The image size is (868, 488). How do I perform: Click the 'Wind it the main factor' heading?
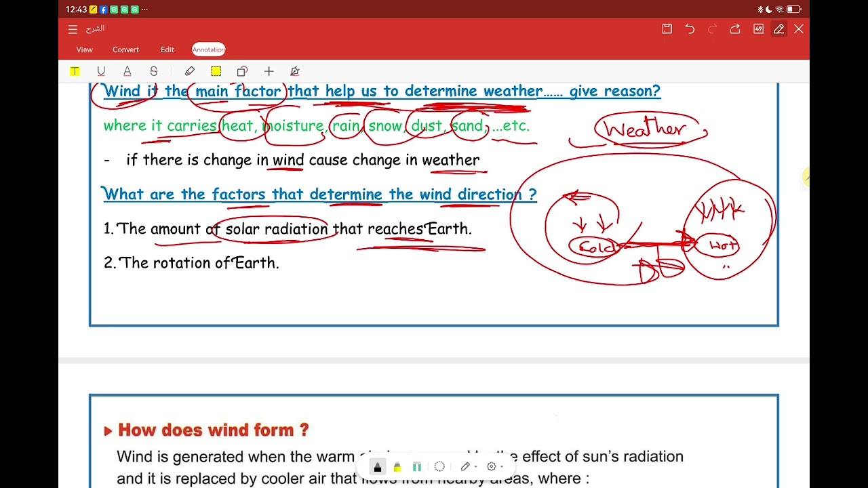pyautogui.click(x=382, y=91)
